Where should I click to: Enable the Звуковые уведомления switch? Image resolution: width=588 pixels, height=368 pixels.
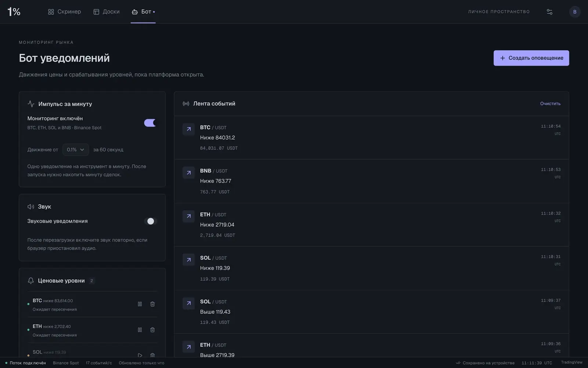pyautogui.click(x=150, y=221)
